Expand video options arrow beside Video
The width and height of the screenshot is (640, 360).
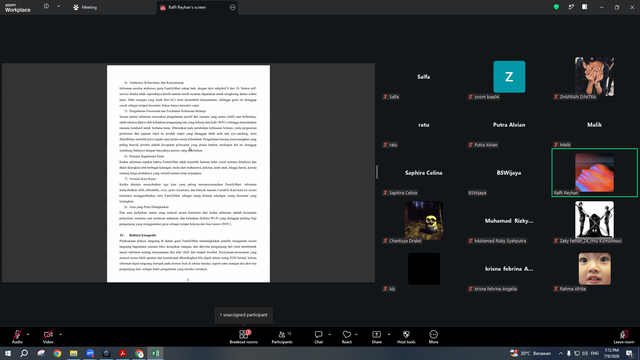[60, 334]
